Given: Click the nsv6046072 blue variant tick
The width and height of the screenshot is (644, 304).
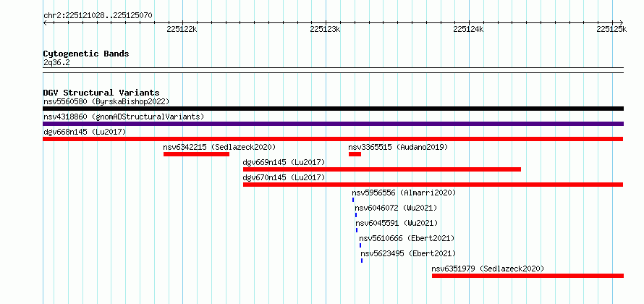Looking at the screenshot, I should point(356,215).
